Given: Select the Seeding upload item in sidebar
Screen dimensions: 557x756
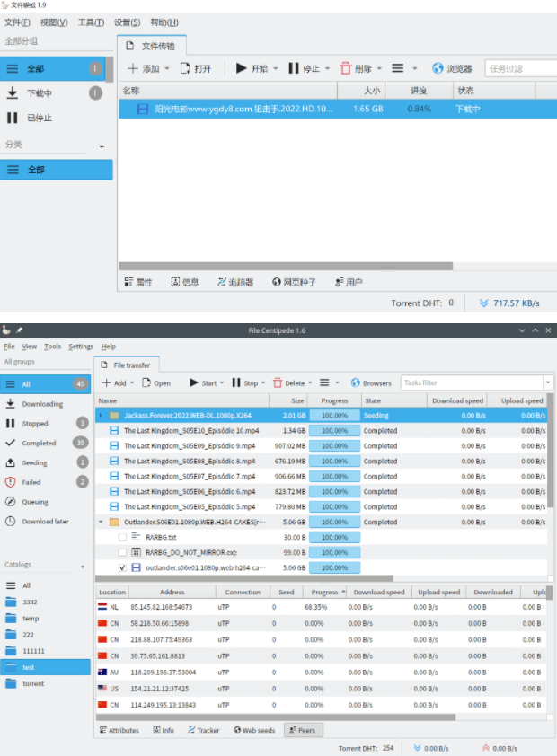Looking at the screenshot, I should coord(34,462).
